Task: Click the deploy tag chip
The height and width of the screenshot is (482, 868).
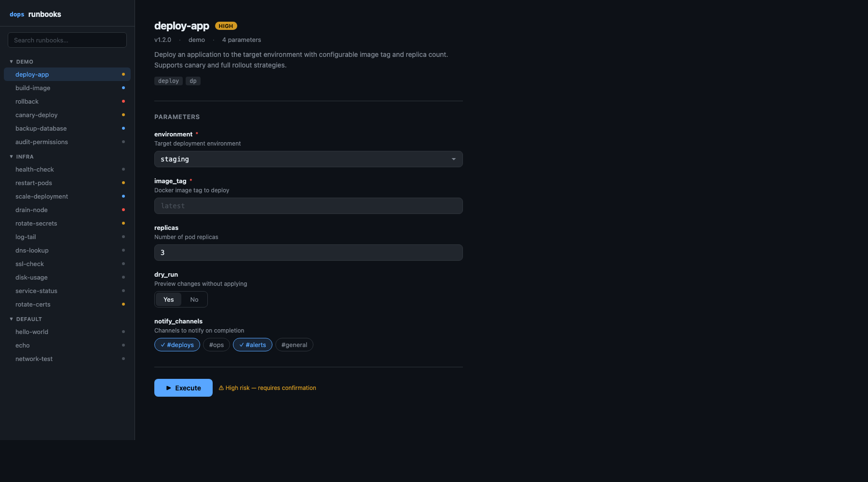Action: [168, 81]
